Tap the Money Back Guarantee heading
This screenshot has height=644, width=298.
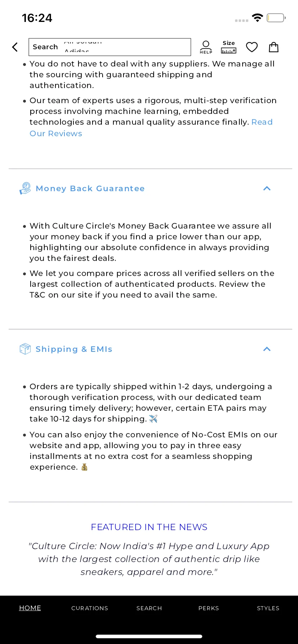point(90,188)
